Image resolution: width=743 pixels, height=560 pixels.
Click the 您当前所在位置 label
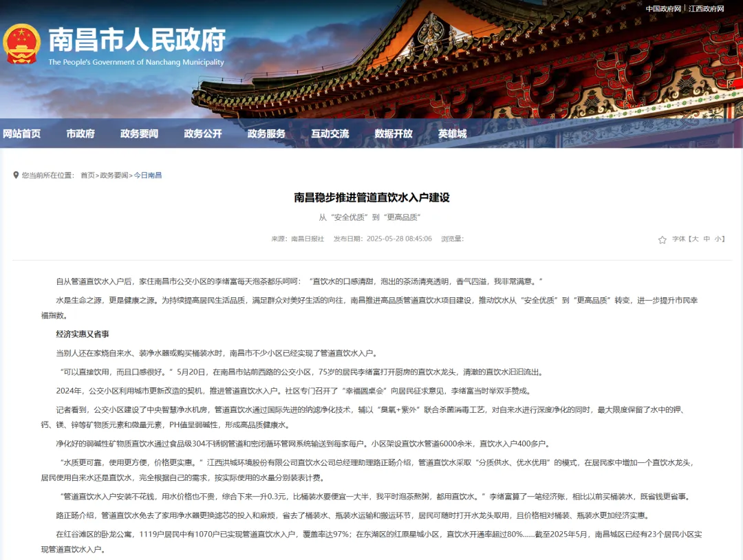coord(48,175)
